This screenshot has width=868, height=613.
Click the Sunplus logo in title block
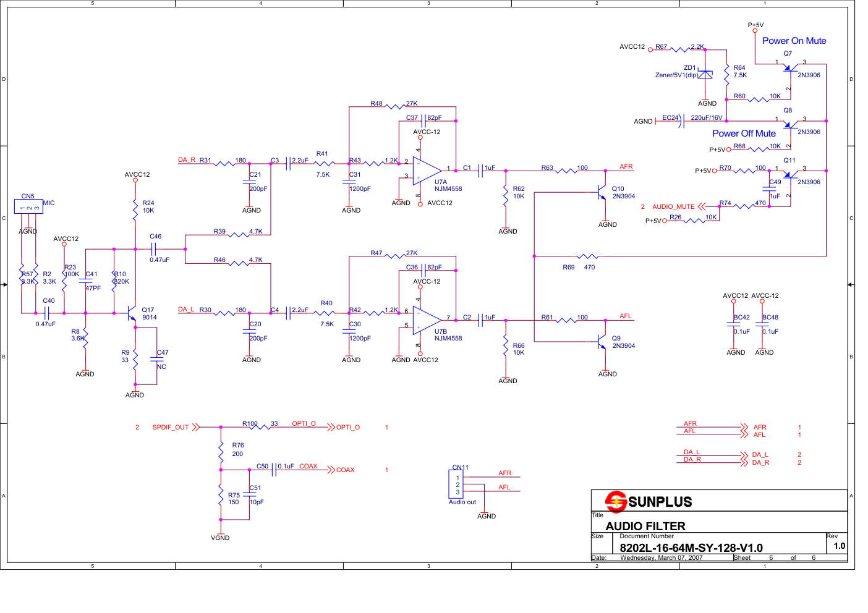point(648,501)
